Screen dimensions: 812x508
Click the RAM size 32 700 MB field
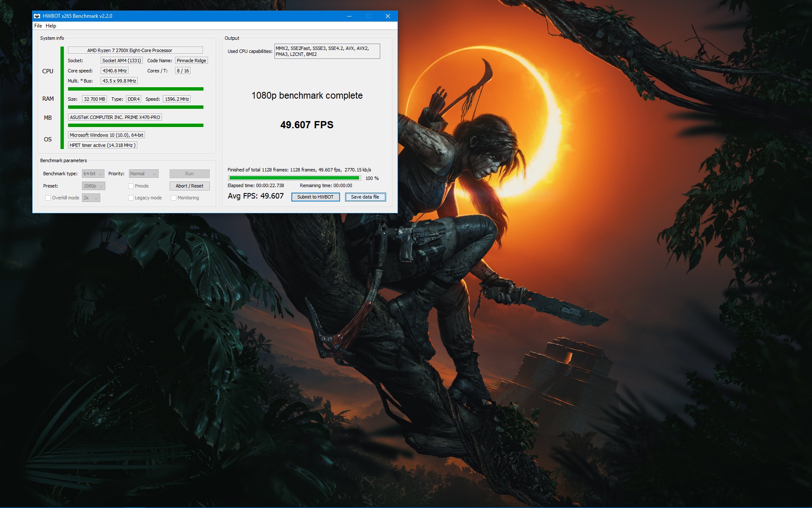point(94,99)
